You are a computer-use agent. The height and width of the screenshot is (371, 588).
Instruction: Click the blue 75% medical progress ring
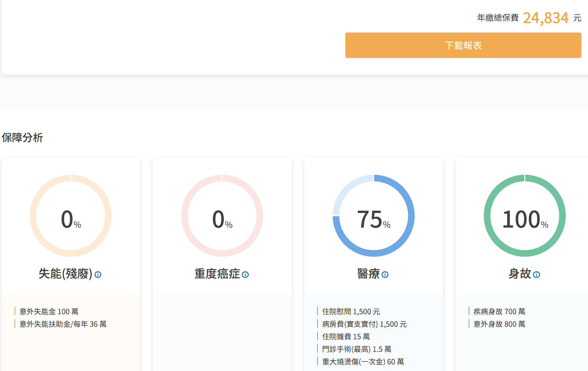click(373, 216)
